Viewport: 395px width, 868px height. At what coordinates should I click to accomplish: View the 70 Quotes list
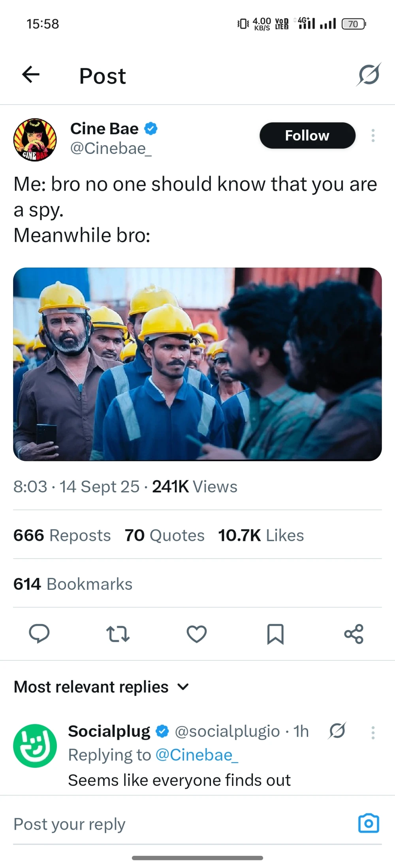coord(165,535)
